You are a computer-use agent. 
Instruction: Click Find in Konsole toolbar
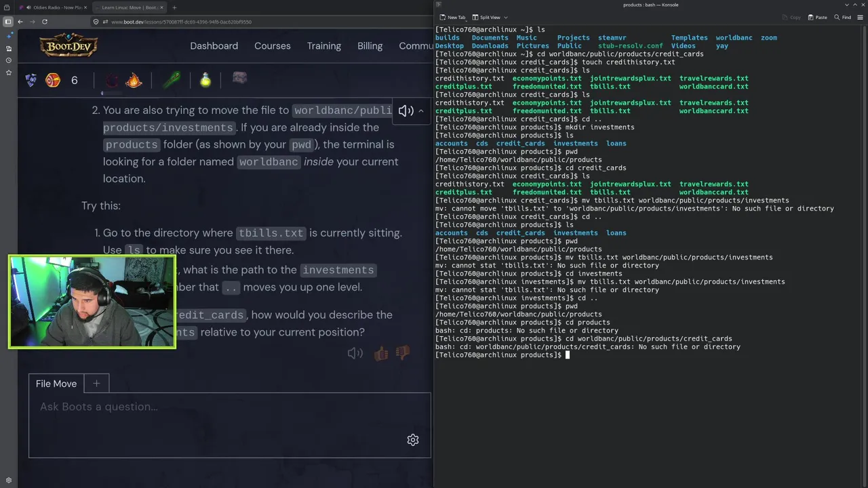[843, 17]
